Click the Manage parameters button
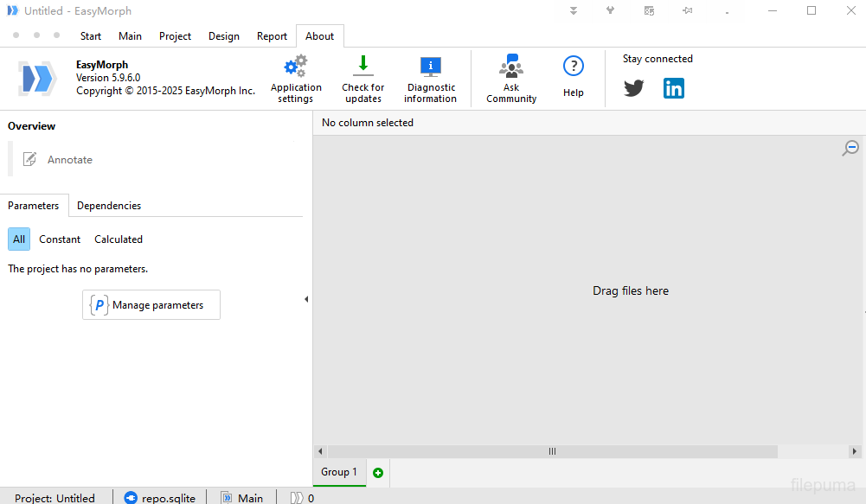This screenshot has width=866, height=504. point(151,305)
